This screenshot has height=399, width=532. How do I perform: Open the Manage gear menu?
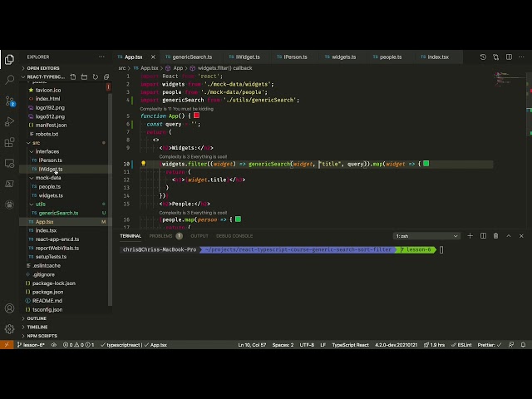9,329
